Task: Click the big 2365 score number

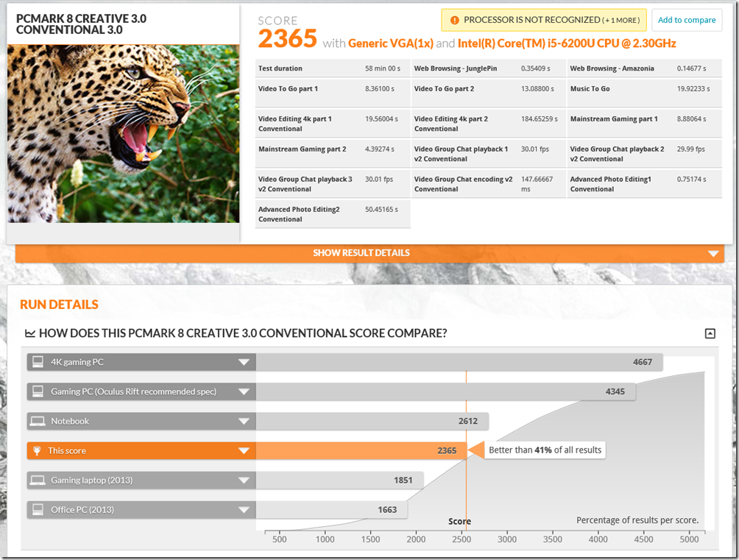Action: [x=288, y=39]
